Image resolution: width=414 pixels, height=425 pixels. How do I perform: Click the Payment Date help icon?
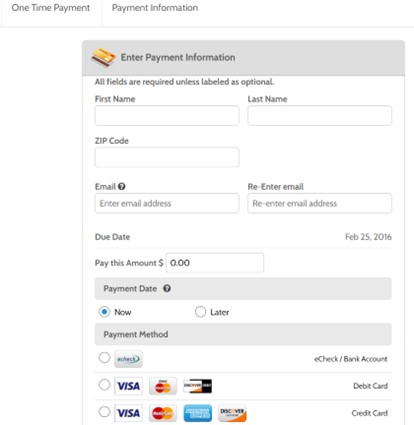[x=167, y=288]
